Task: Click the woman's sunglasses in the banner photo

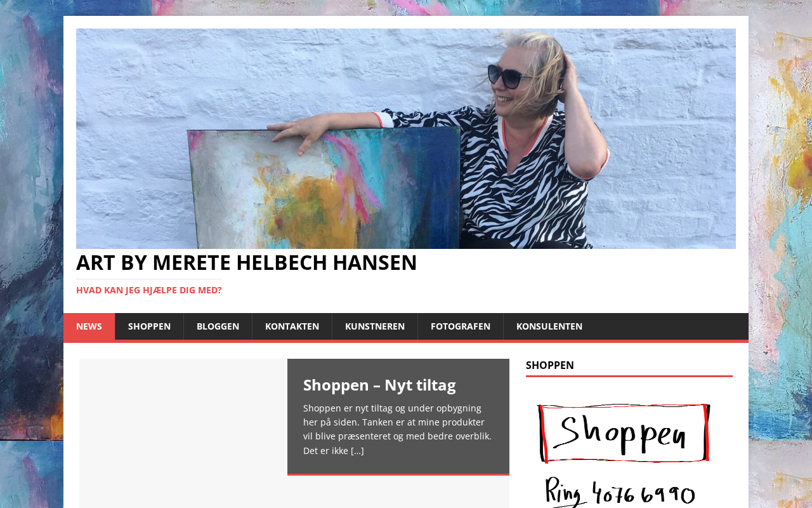Action: tap(511, 76)
